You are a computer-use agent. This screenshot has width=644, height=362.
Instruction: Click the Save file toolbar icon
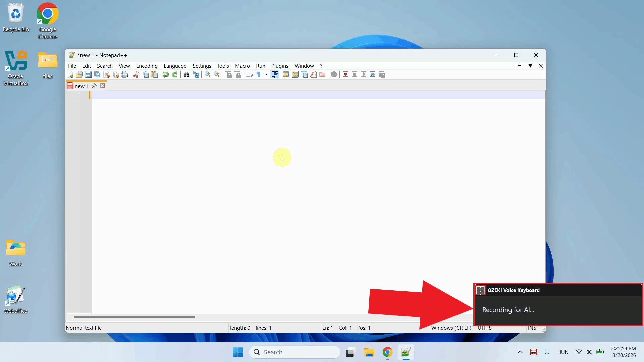[88, 74]
